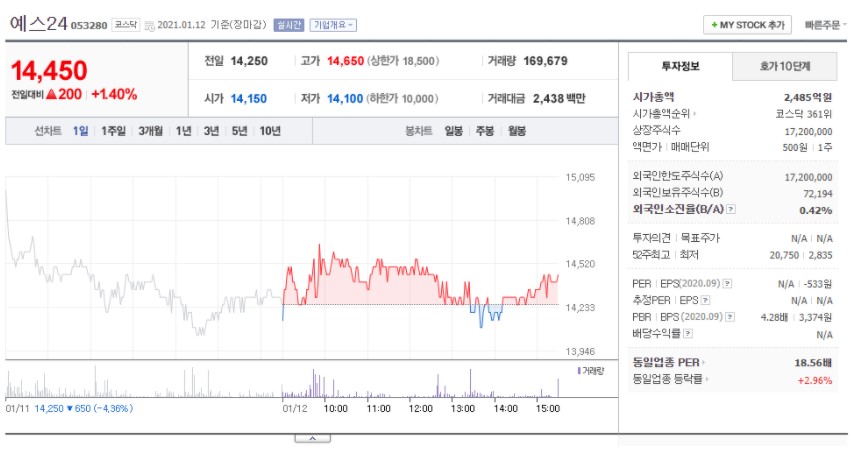This screenshot has width=851, height=452.
Task: Click the 12:00 time axis label
Action: pyautogui.click(x=421, y=409)
